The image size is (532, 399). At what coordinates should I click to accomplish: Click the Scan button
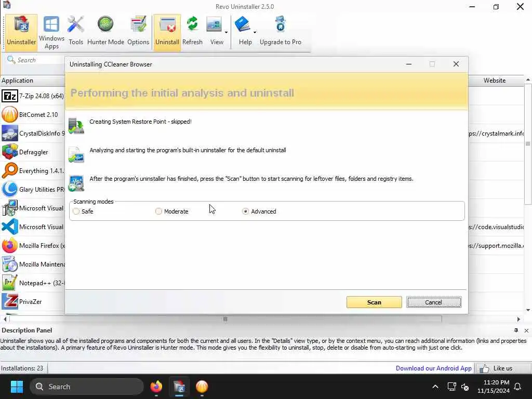pyautogui.click(x=374, y=302)
